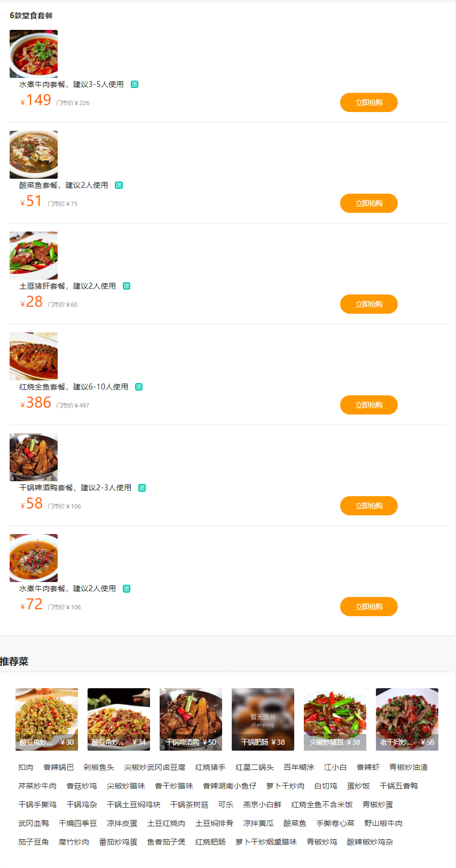Click group-buy badge beside 水煮牛肉套餐 2人

(x=127, y=588)
